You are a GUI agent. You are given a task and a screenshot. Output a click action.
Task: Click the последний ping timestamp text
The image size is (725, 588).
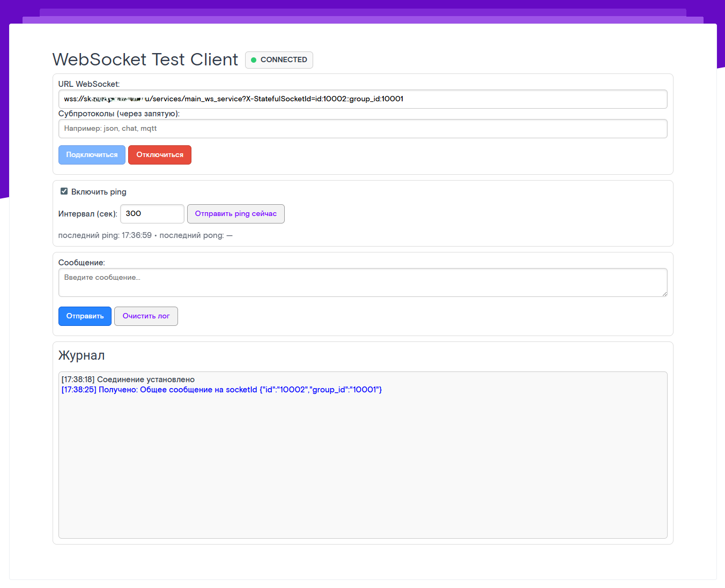click(x=105, y=235)
